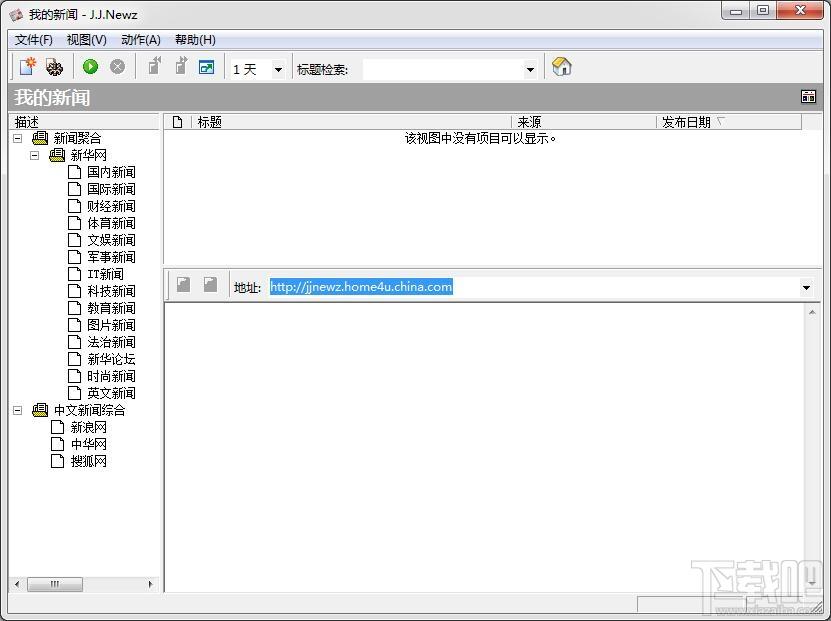Screen dimensions: 831x621
Task: Open the settings gear icon in toolbar
Action: point(54,67)
